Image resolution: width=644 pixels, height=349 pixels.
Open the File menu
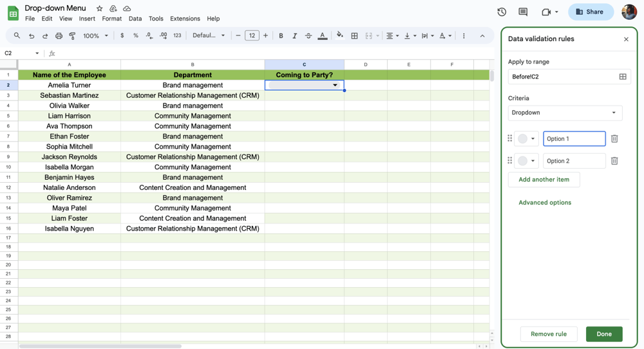point(30,19)
